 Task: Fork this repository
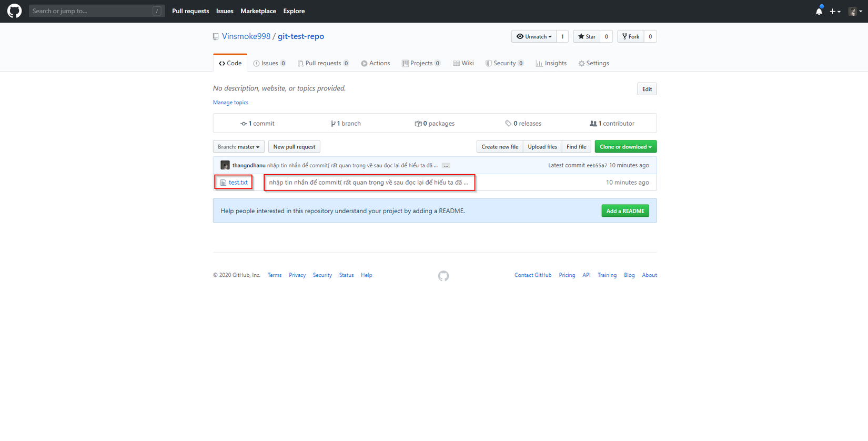pyautogui.click(x=631, y=36)
